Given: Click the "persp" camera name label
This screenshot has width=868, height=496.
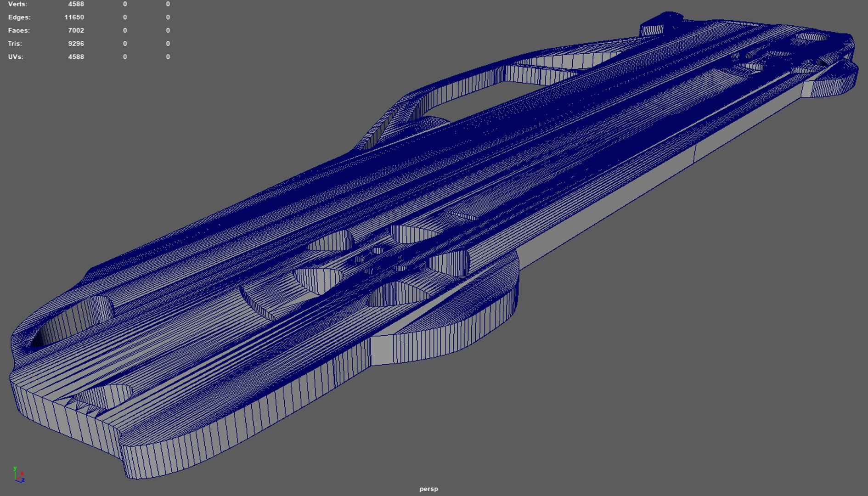Looking at the screenshot, I should click(x=428, y=489).
